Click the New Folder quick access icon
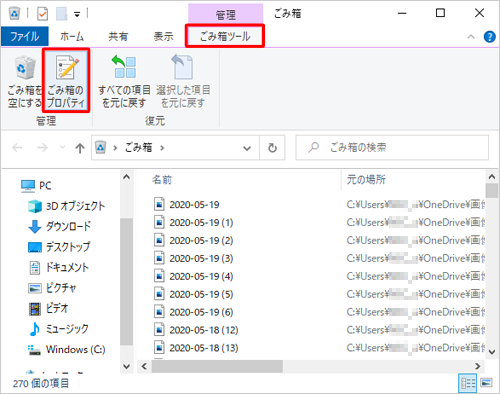Viewport: 500px width, 394px height. click(x=61, y=14)
